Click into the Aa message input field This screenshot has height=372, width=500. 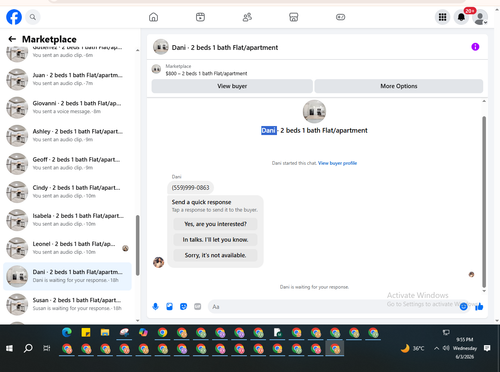(x=333, y=307)
